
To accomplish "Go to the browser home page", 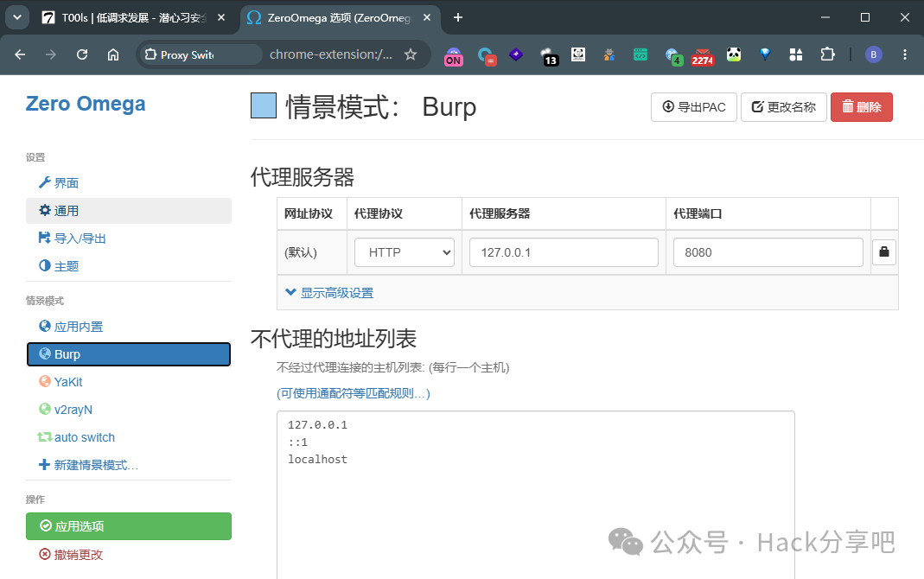I will 113,54.
